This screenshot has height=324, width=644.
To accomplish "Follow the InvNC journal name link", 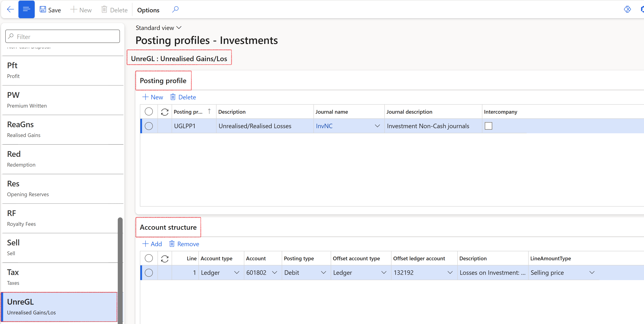I will 324,126.
